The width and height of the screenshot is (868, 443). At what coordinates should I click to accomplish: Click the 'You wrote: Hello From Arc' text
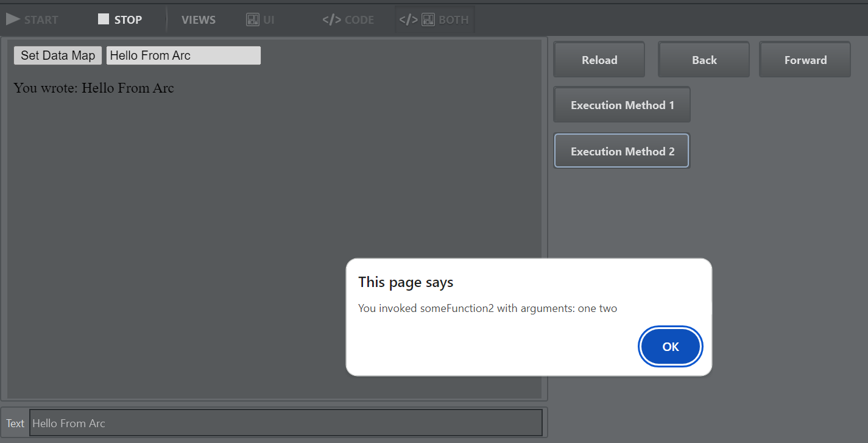94,88
